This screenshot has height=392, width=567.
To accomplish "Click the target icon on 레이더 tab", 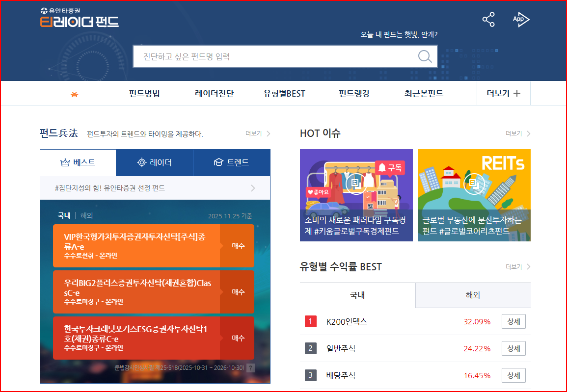I will point(142,162).
